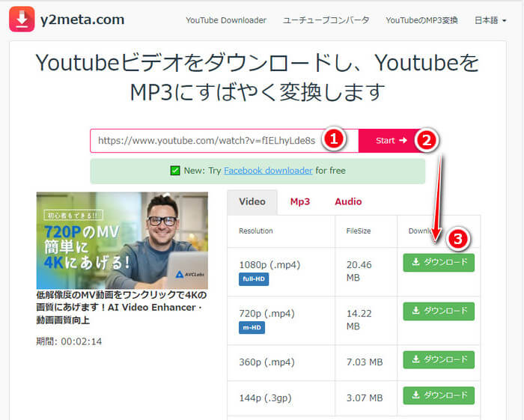Click the green checkmark icon beside New
The height and width of the screenshot is (420, 524).
[x=175, y=171]
